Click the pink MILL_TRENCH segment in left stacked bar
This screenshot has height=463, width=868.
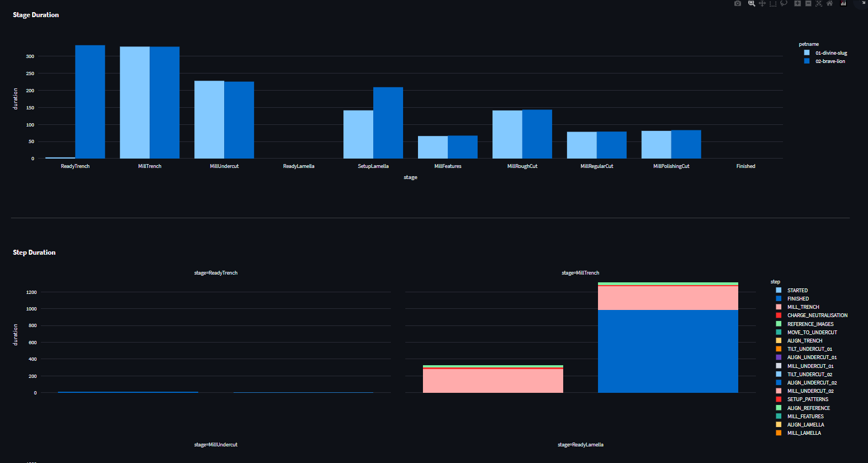click(x=493, y=381)
